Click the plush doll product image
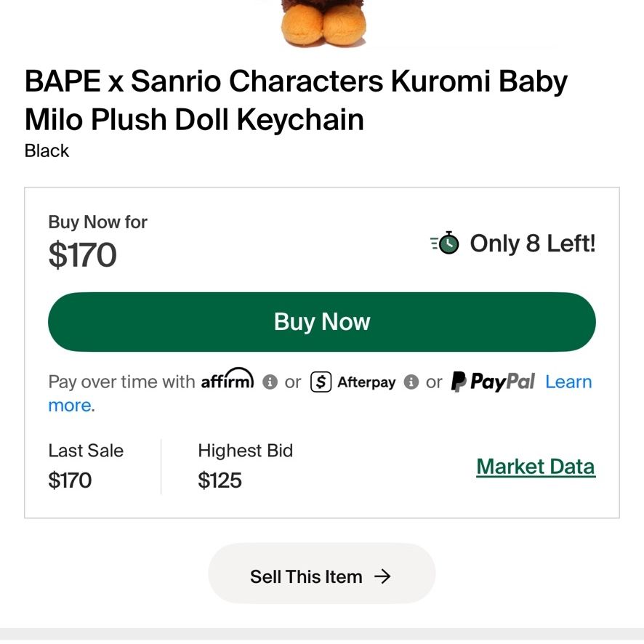 (x=323, y=24)
